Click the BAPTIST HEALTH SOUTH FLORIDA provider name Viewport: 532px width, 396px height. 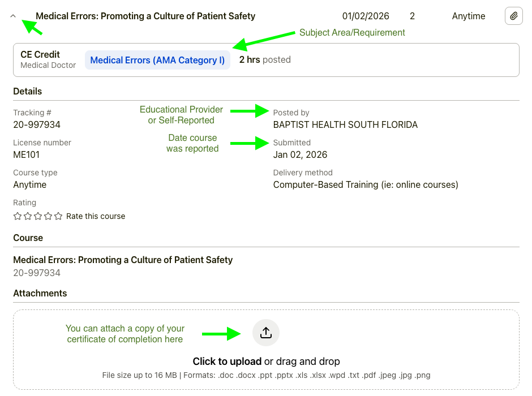[x=345, y=124]
